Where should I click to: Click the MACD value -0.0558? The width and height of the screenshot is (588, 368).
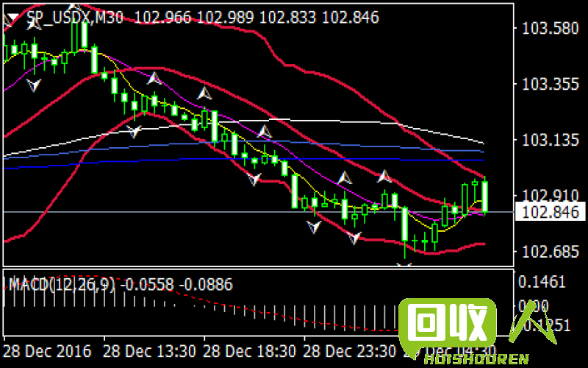[x=146, y=285]
